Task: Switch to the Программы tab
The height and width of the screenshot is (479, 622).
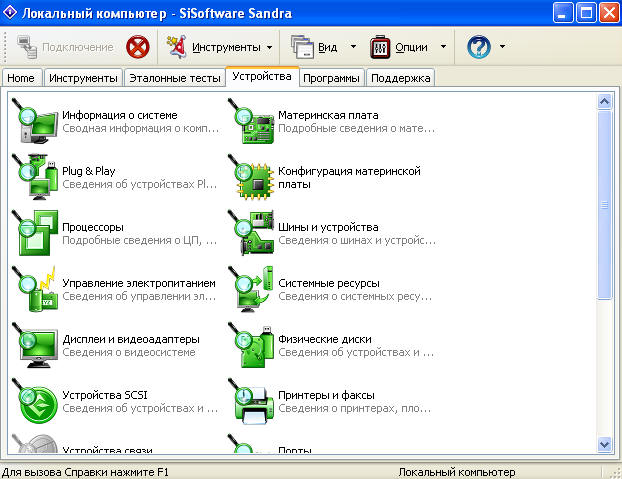Action: coord(331,78)
